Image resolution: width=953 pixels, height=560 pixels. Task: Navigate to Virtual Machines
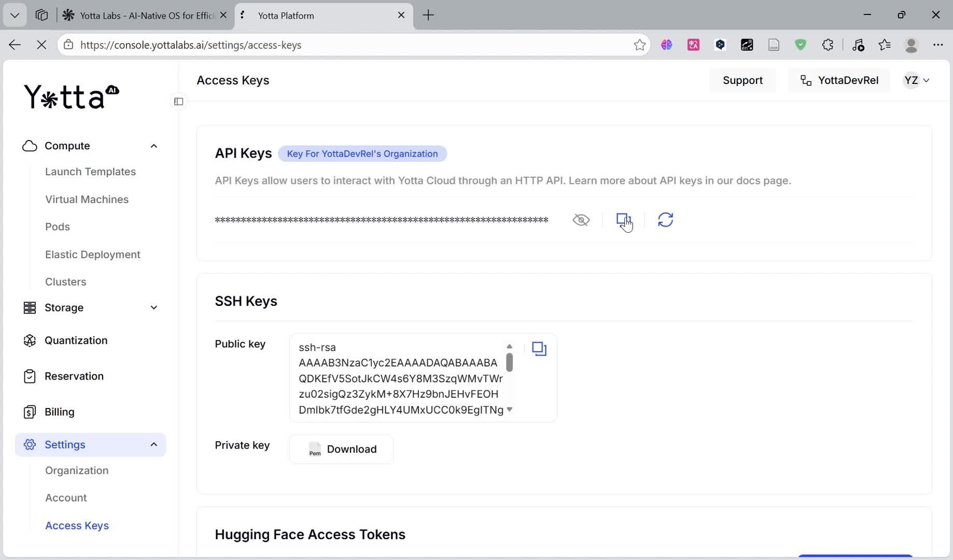click(x=87, y=199)
